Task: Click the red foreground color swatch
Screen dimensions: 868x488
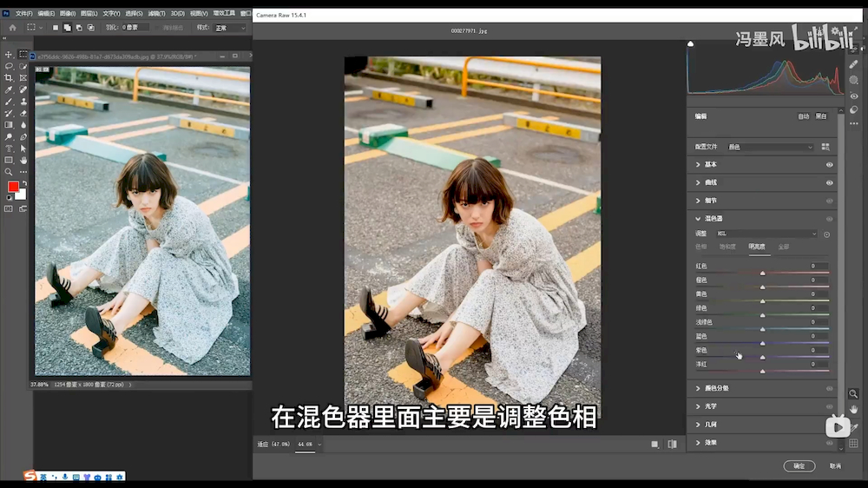Action: pyautogui.click(x=13, y=187)
